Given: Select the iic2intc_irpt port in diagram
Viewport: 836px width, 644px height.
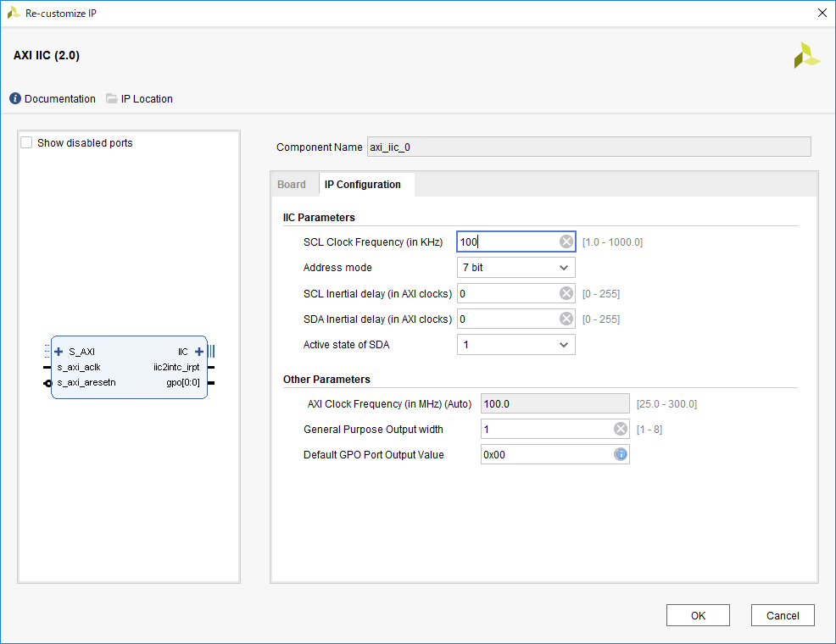Looking at the screenshot, I should (x=176, y=367).
